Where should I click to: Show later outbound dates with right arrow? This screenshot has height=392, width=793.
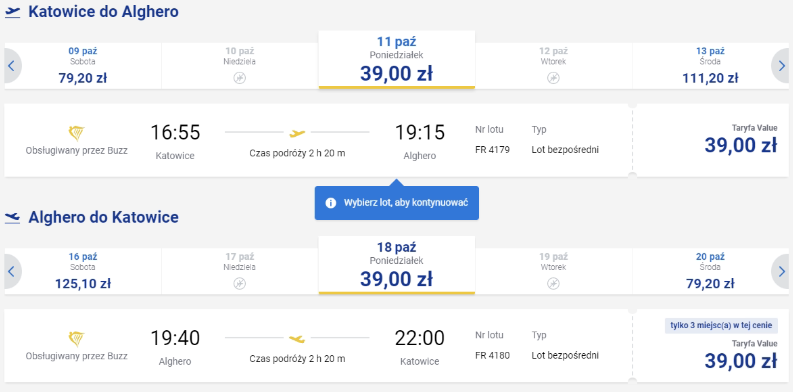click(781, 66)
